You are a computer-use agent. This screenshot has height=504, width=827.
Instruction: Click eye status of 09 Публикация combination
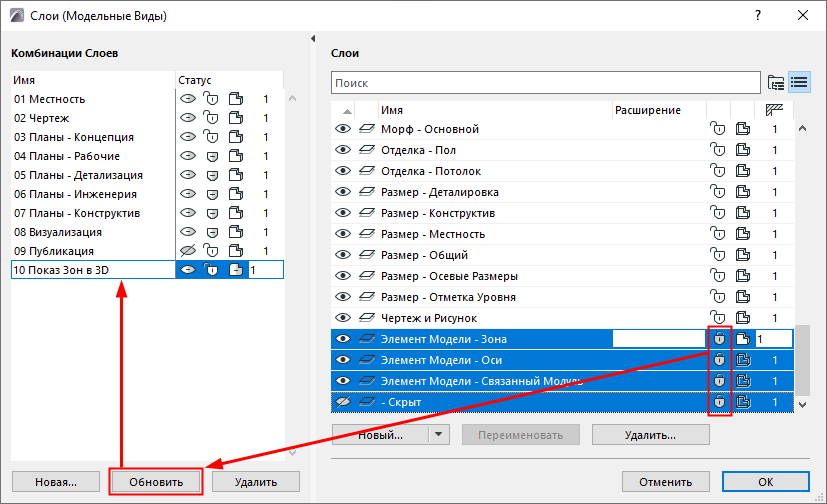pos(188,251)
